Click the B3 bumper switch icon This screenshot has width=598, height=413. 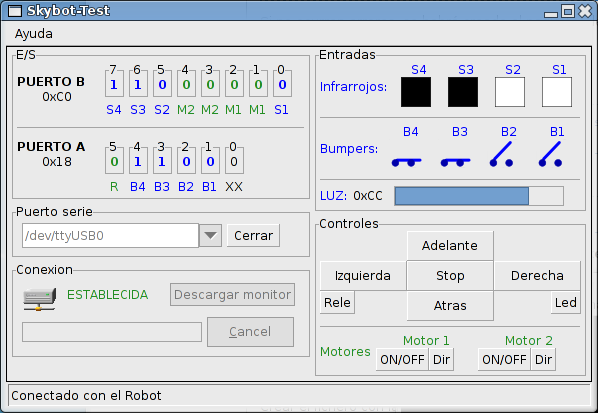455,162
